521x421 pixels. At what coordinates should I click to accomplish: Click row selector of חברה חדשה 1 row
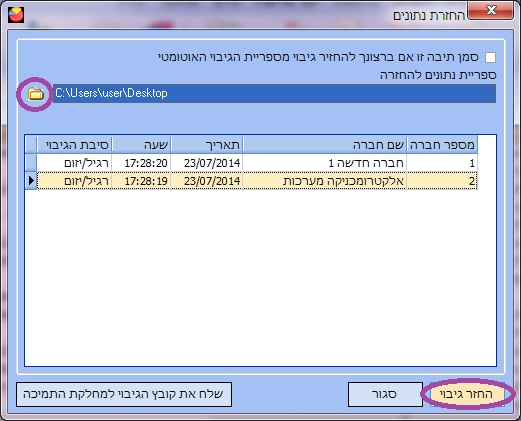(x=31, y=163)
